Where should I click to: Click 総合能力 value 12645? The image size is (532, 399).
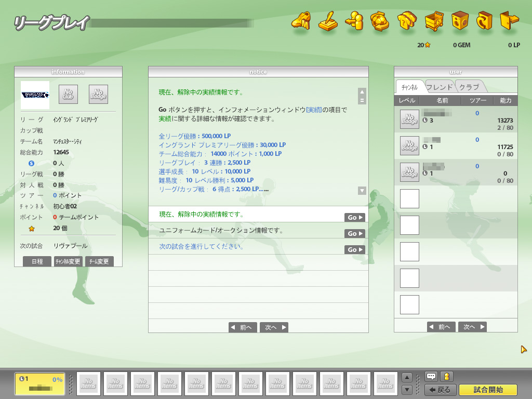[61, 152]
